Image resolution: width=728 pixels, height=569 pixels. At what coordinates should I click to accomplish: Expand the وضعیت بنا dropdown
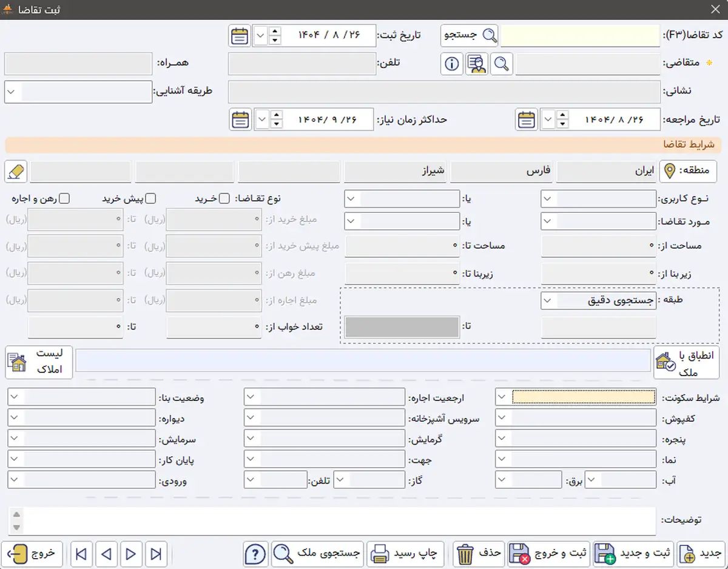click(x=16, y=397)
